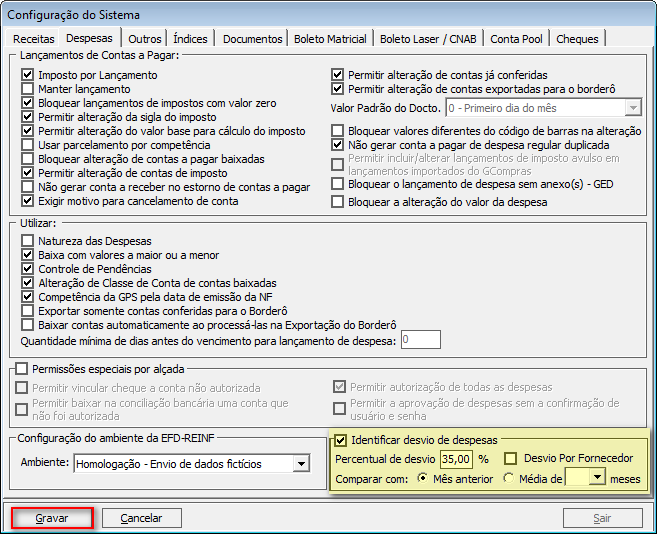657x534 pixels.
Task: Toggle Permitir alteração de contas exportadas para borderô
Action: (x=337, y=89)
